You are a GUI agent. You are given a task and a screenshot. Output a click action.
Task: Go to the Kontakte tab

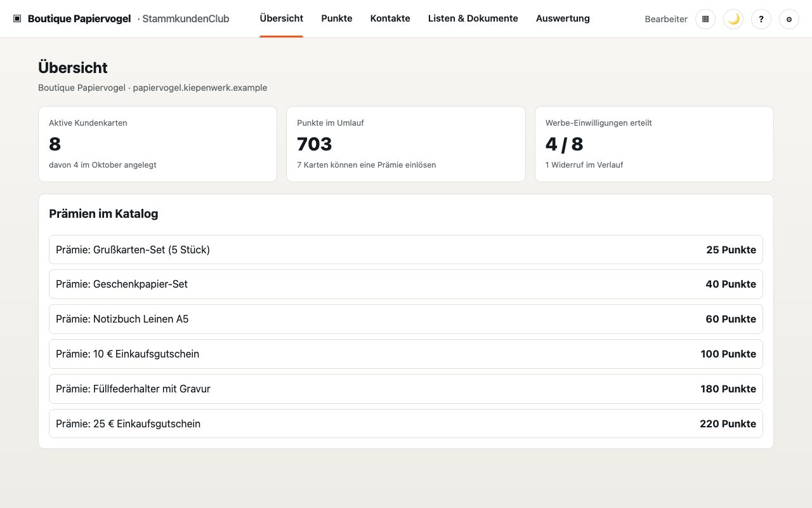click(390, 18)
